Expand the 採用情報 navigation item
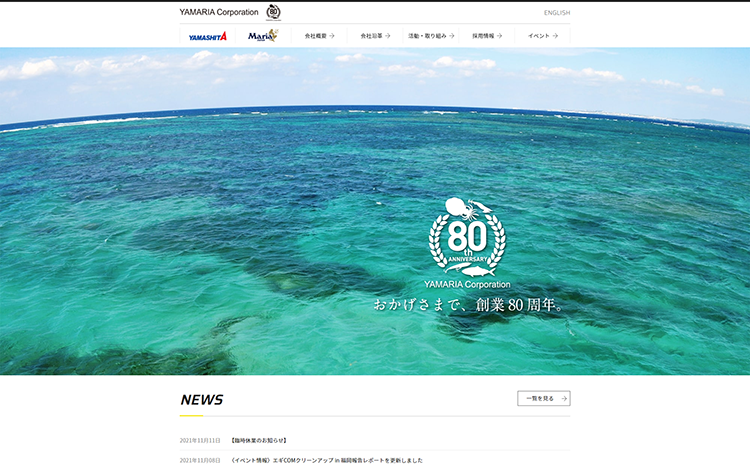 pos(483,36)
